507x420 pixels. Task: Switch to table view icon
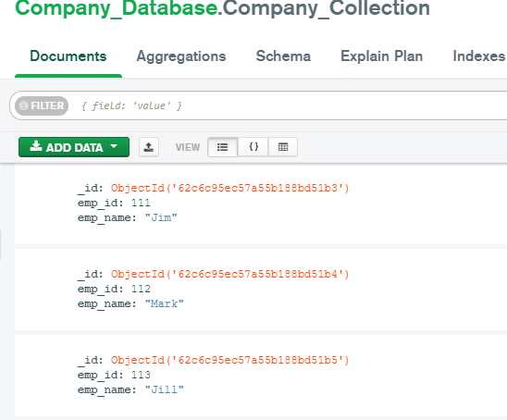283,147
